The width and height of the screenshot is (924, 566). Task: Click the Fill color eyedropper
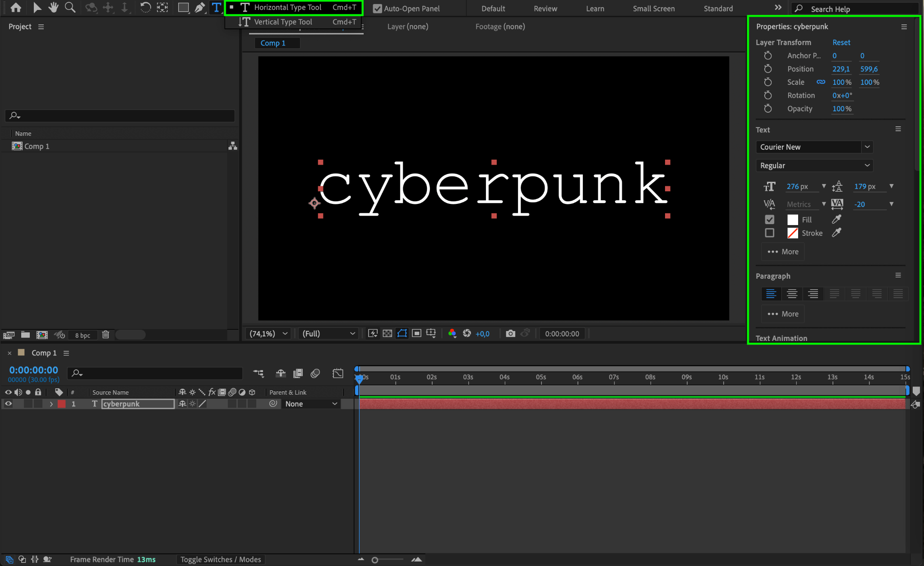pos(836,219)
